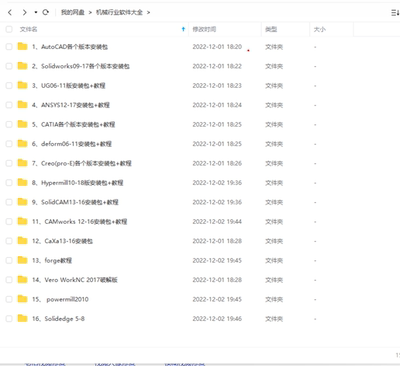The image size is (400, 366).
Task: Toggle sort direction arrow in name column
Action: click(x=183, y=29)
